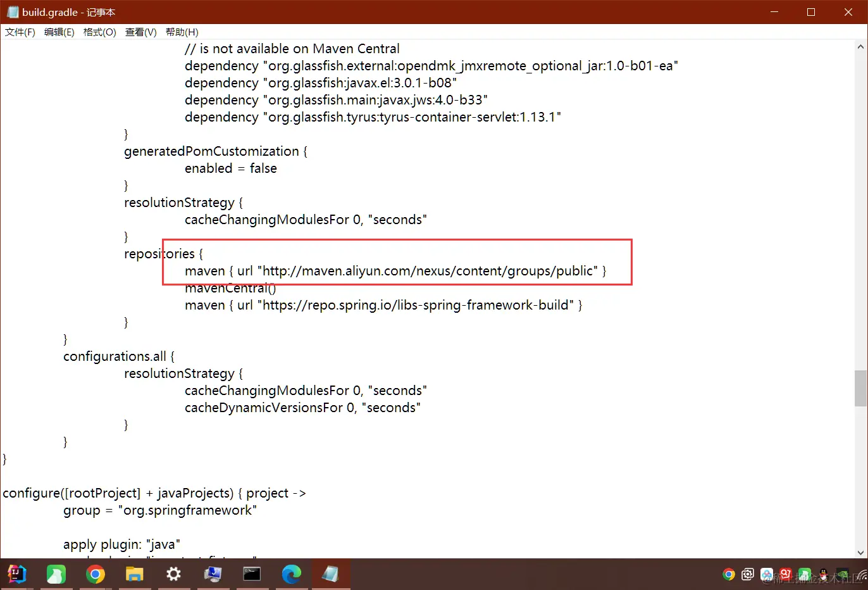This screenshot has height=590, width=868.
Task: Minimize the Notepad window
Action: click(x=774, y=12)
